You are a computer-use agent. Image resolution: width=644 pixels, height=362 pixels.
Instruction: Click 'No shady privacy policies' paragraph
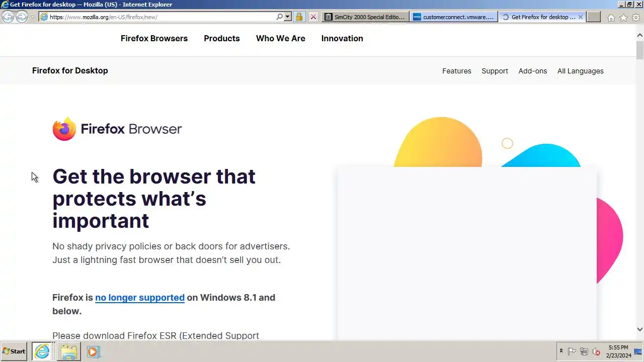coord(171,253)
